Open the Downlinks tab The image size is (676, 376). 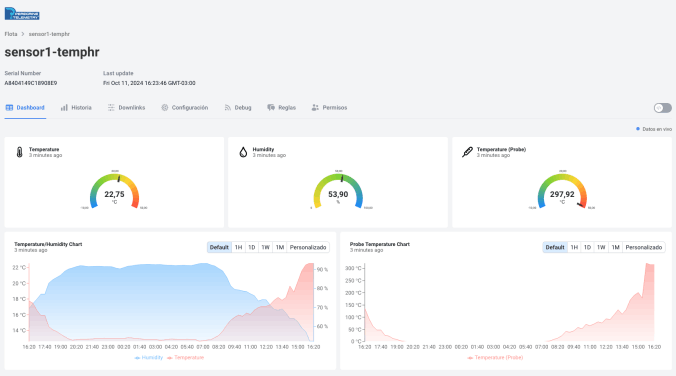[x=126, y=107]
